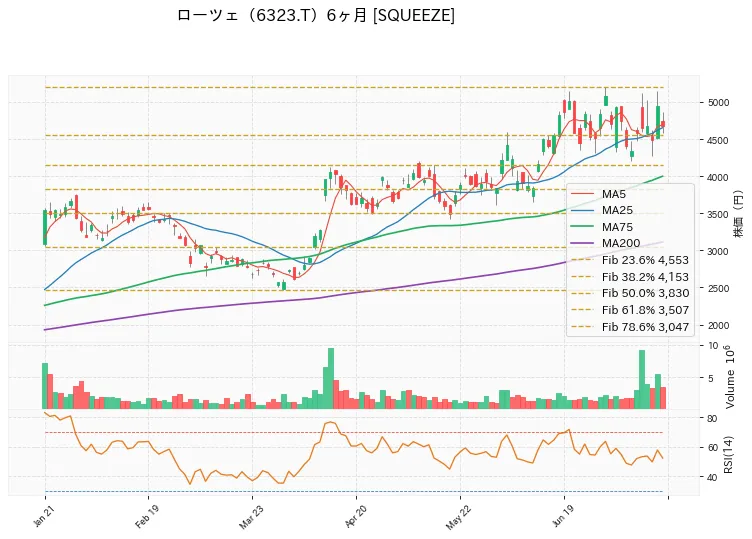Click the chart title with 6323.T
752x539 pixels.
pos(316,15)
